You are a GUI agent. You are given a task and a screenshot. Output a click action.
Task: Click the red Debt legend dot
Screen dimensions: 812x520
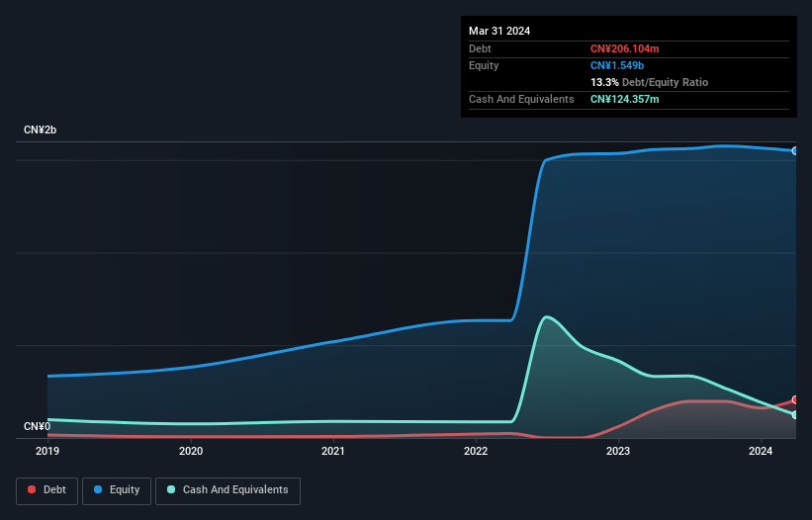(x=32, y=489)
